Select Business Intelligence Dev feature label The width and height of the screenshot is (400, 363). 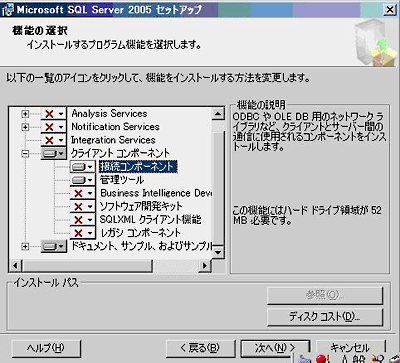tap(156, 193)
